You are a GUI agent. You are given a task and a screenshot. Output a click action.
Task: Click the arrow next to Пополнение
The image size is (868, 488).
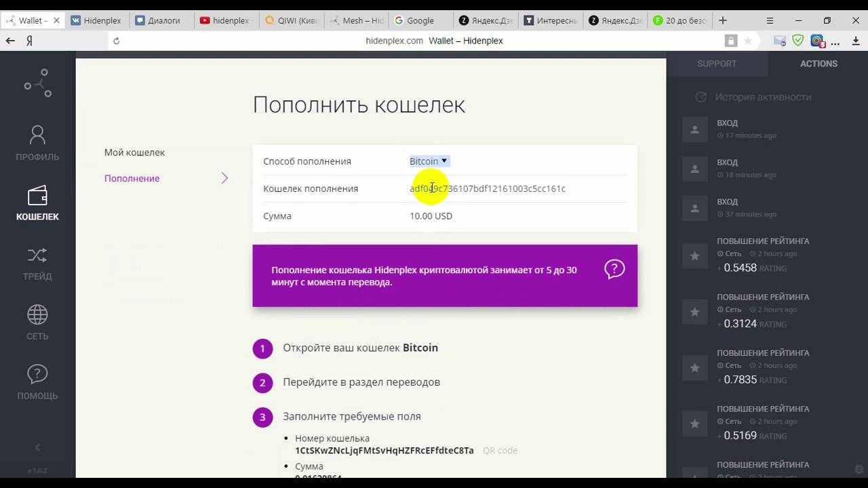224,178
